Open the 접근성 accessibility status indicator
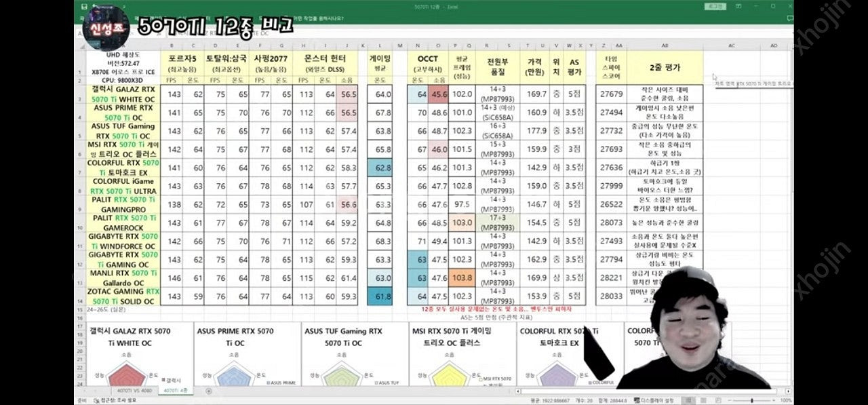The image size is (868, 405). point(114,401)
